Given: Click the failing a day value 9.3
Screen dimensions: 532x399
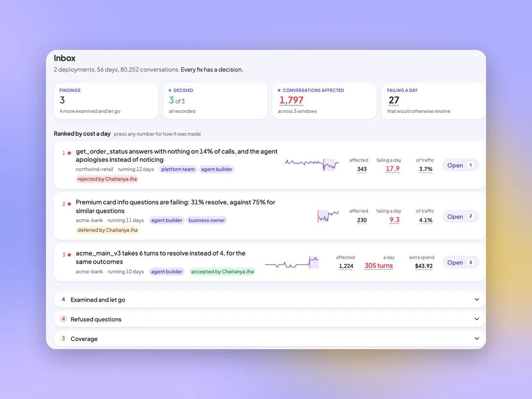Looking at the screenshot, I should [394, 220].
